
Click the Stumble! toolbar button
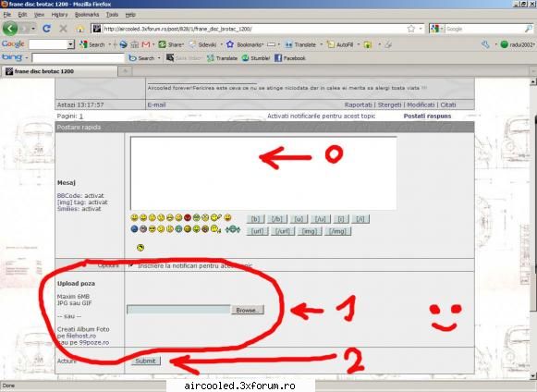[256, 58]
